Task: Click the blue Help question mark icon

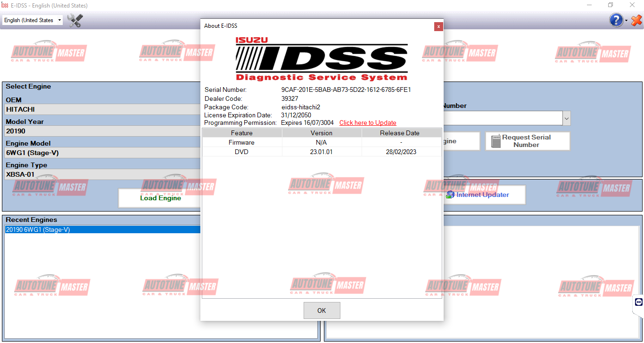Action: point(615,20)
